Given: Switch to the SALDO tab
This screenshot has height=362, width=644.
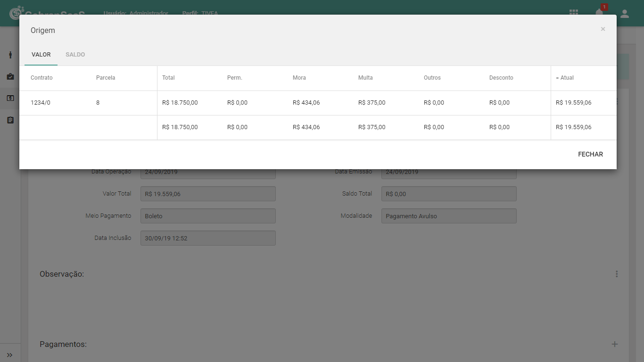Looking at the screenshot, I should [75, 55].
